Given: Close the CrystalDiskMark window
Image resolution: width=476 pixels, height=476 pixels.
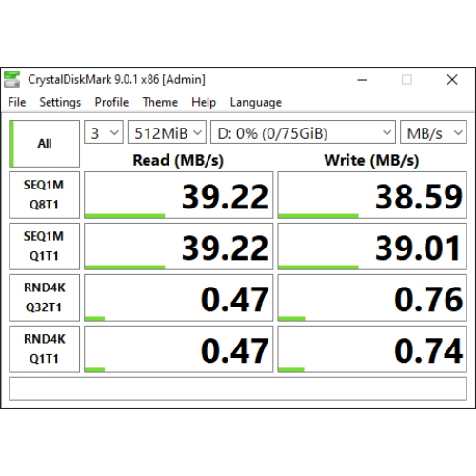Looking at the screenshot, I should pyautogui.click(x=452, y=80).
